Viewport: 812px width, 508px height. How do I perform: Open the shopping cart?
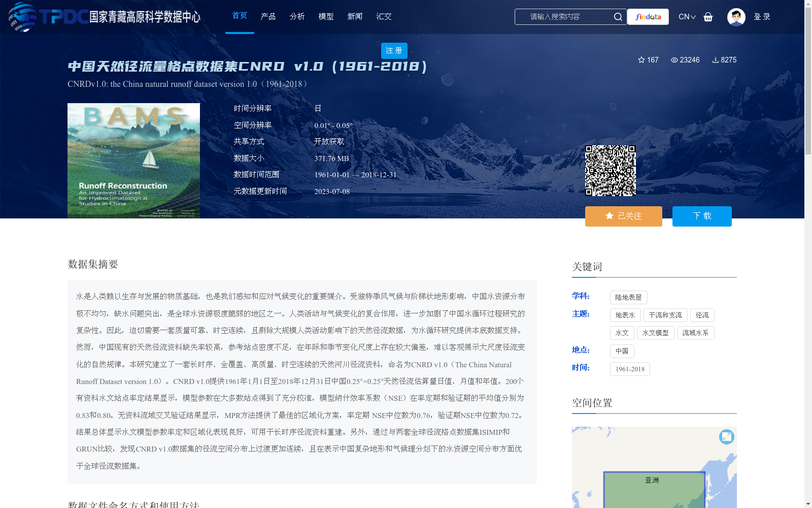708,17
